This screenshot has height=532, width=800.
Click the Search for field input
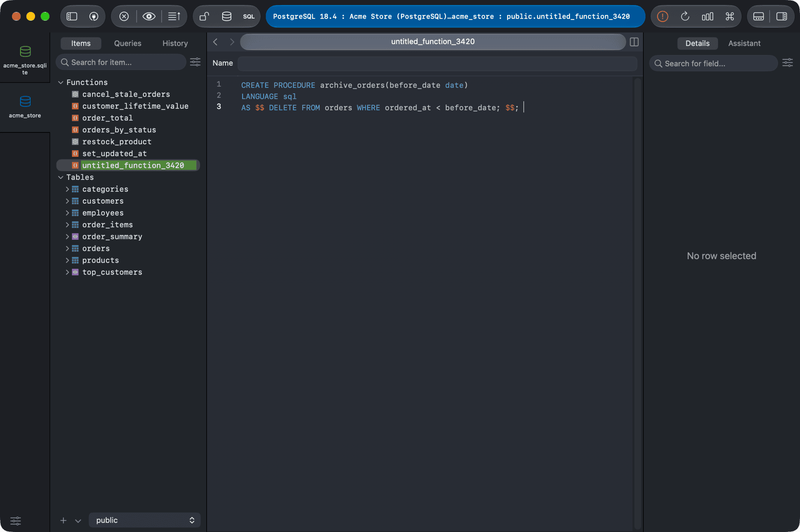713,63
